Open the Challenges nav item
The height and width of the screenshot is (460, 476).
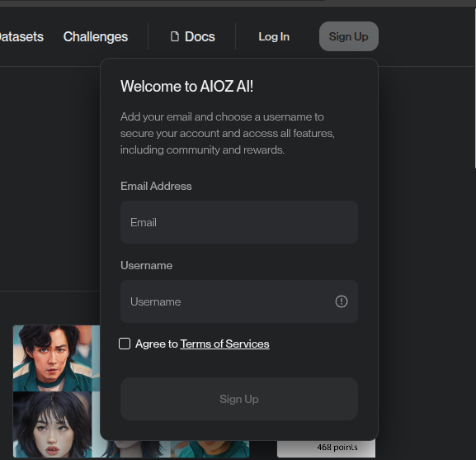[96, 37]
